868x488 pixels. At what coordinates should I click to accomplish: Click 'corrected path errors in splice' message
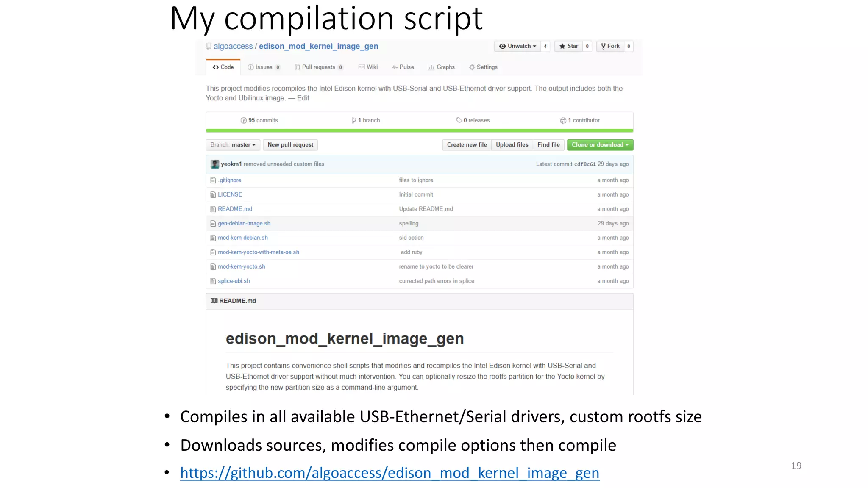(437, 281)
